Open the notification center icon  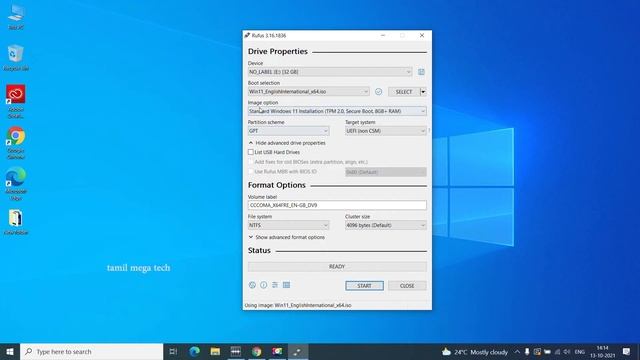click(627, 351)
